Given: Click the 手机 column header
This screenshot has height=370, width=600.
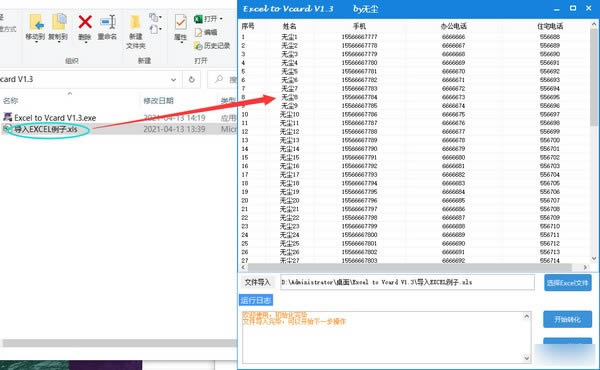Looking at the screenshot, I should [359, 26].
